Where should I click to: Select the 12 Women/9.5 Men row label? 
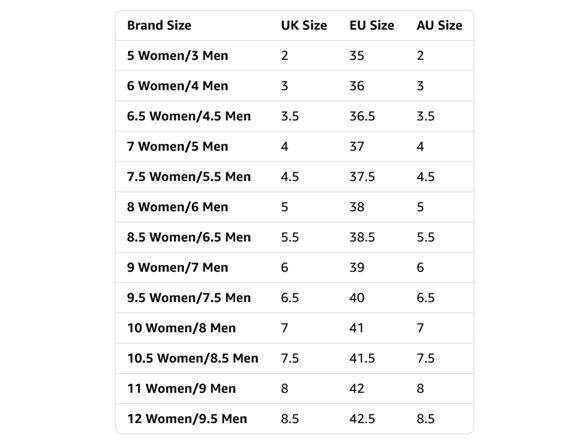click(187, 419)
